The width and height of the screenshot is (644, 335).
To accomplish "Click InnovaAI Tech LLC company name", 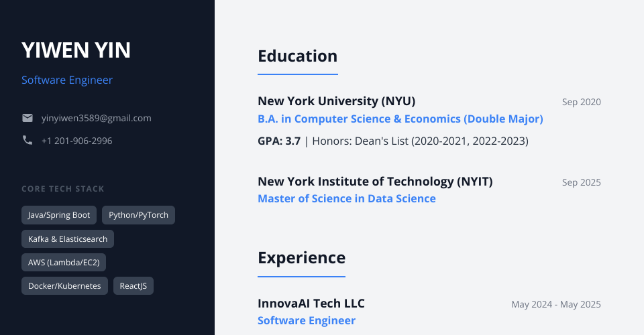I will click(x=311, y=304).
